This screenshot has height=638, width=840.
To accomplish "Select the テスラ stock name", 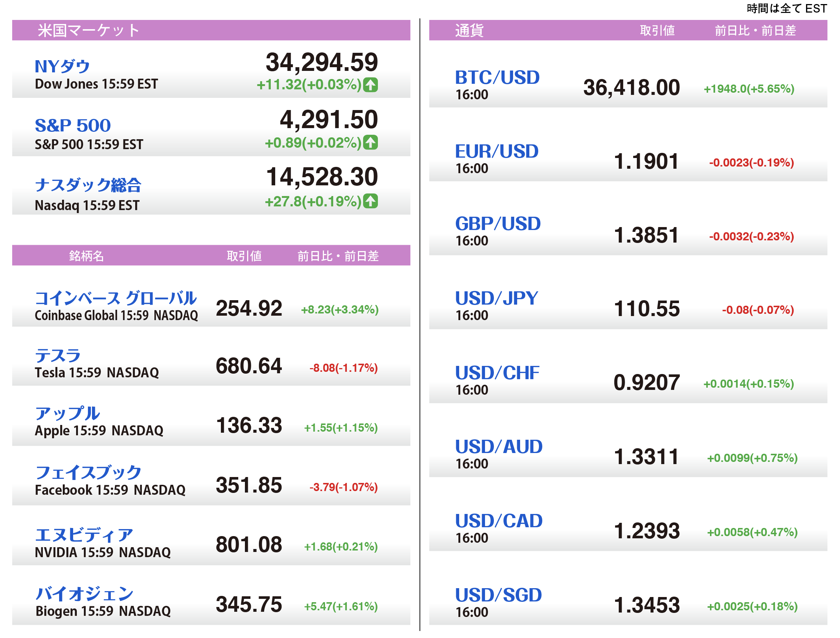I will (x=58, y=356).
